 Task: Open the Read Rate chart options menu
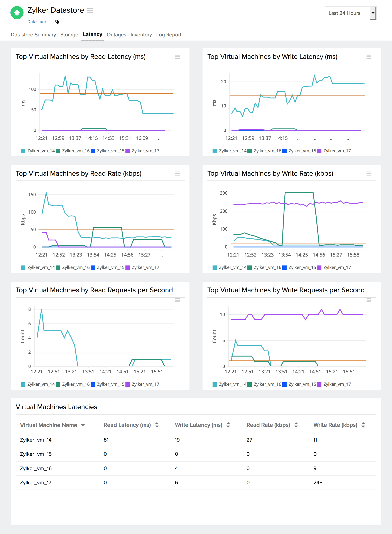[x=177, y=173]
